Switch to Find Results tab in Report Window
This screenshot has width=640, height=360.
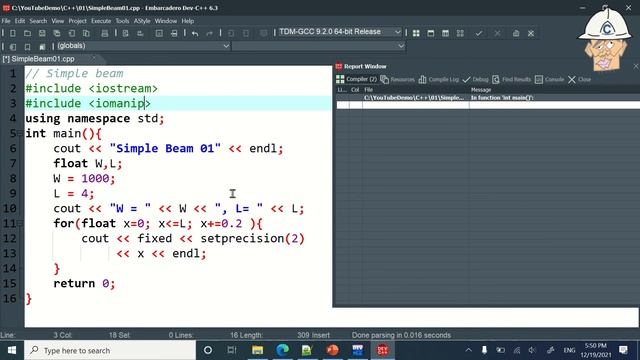(x=511, y=79)
